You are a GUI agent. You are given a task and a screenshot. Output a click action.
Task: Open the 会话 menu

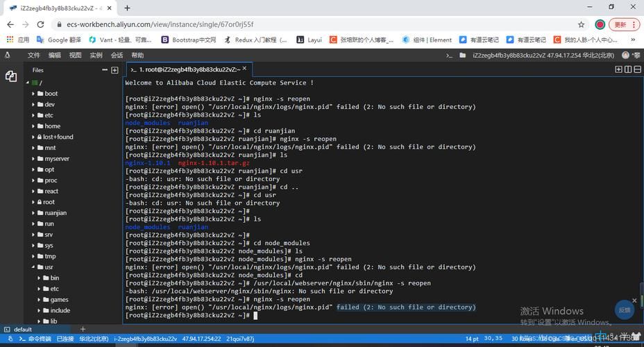pos(117,56)
